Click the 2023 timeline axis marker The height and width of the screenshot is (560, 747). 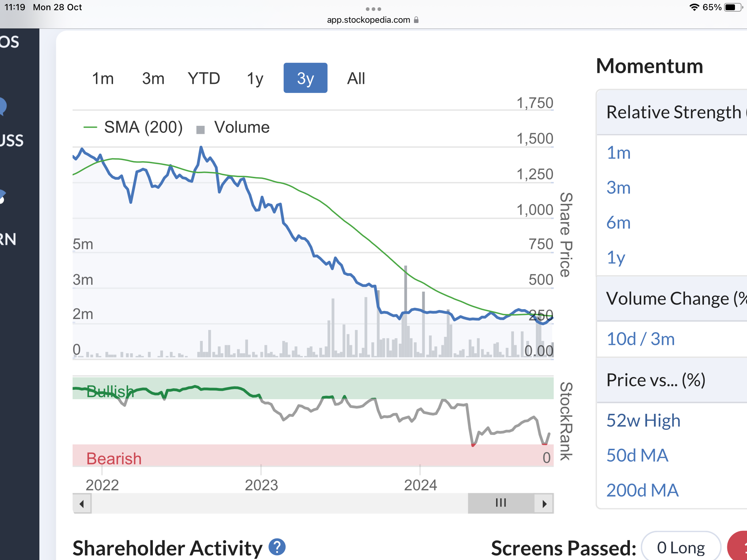tap(261, 485)
